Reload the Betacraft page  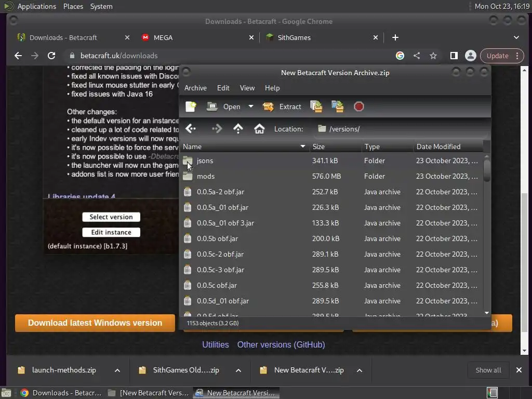tap(51, 56)
